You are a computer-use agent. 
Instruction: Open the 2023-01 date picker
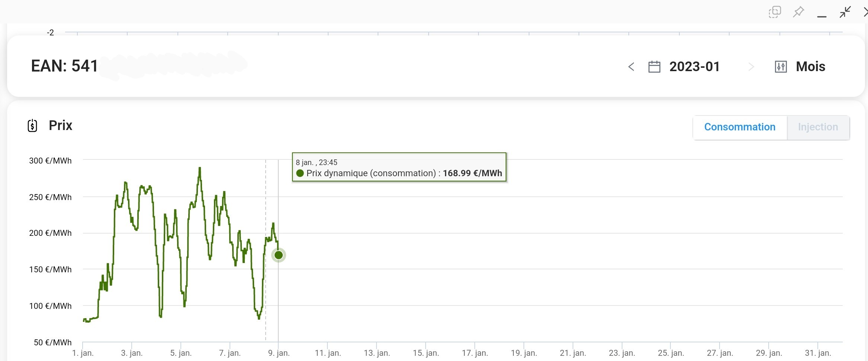coord(694,67)
